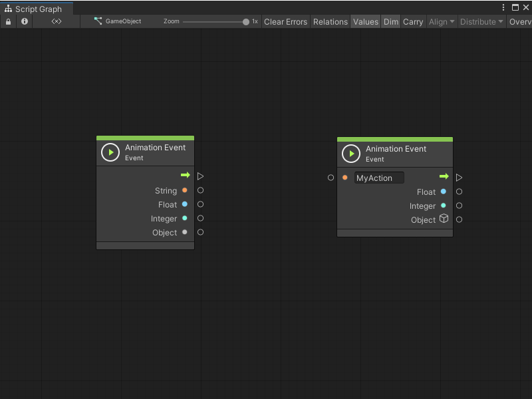Viewport: 532px width, 399px height.
Task: Click the Overview menu item
Action: click(x=520, y=21)
